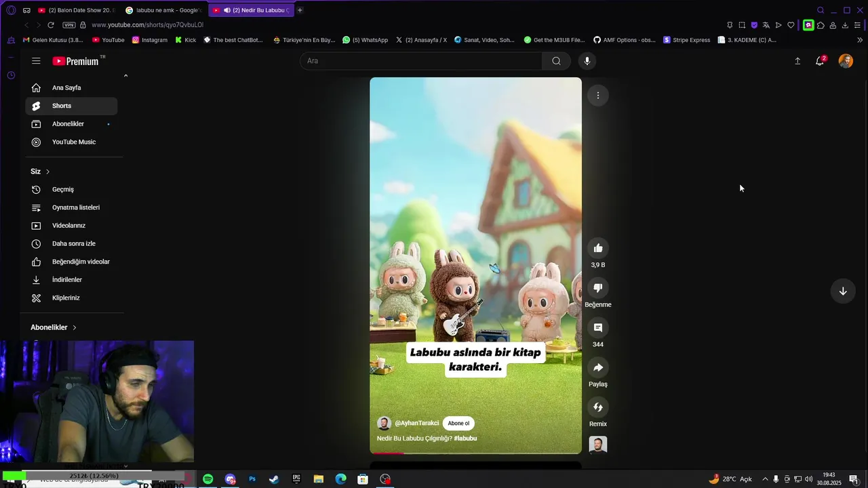The width and height of the screenshot is (868, 488).
Task: Open the YouTube guide hamburger menu
Action: [x=36, y=61]
